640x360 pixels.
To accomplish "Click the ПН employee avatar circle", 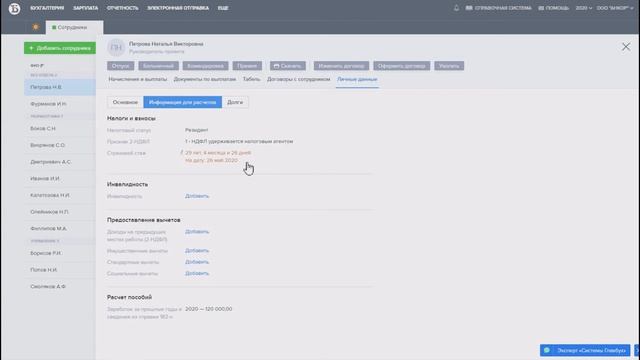I will click(116, 47).
